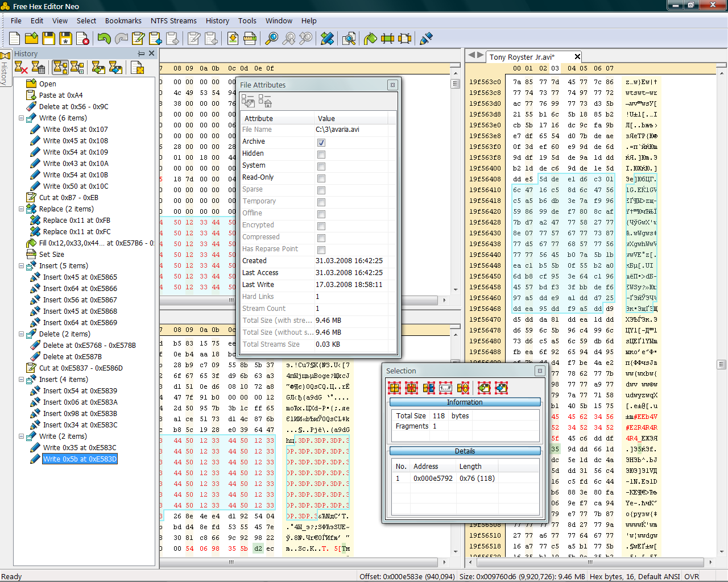Open the NTFS Streams menu
The height and width of the screenshot is (582, 728).
point(173,20)
